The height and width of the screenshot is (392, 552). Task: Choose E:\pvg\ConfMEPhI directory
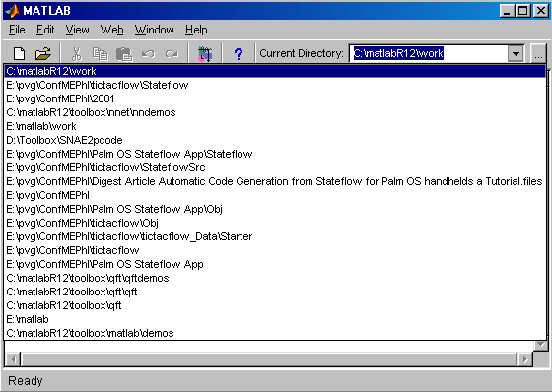tap(275, 195)
